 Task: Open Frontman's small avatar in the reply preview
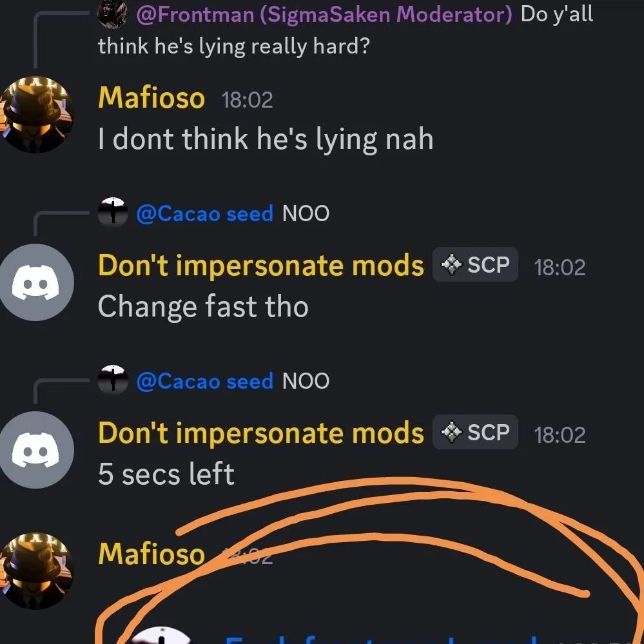pyautogui.click(x=112, y=14)
